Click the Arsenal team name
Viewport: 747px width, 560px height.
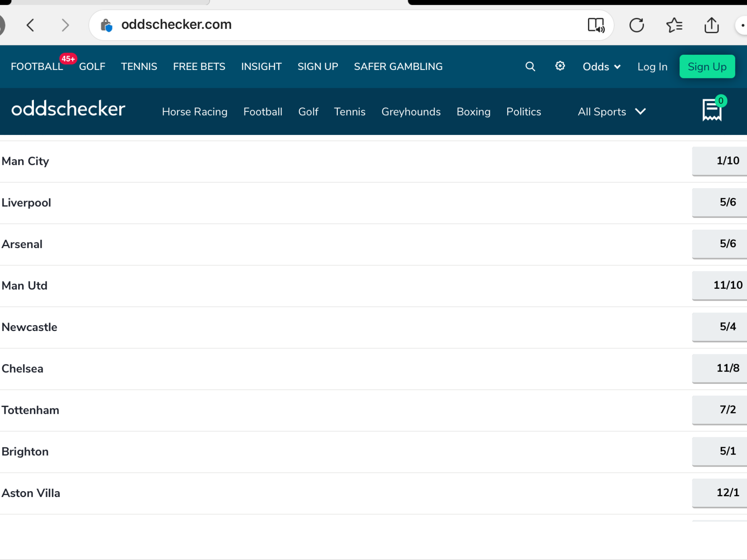pyautogui.click(x=22, y=244)
